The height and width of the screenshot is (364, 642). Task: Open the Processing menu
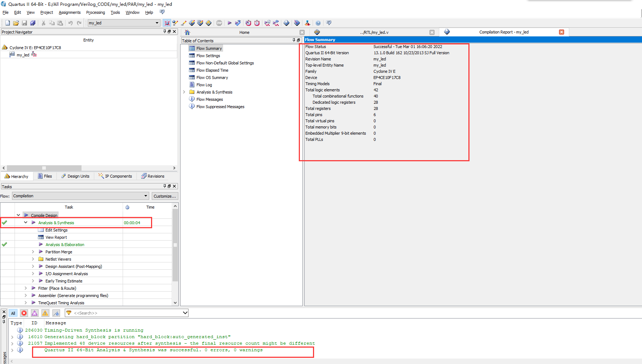click(x=95, y=12)
